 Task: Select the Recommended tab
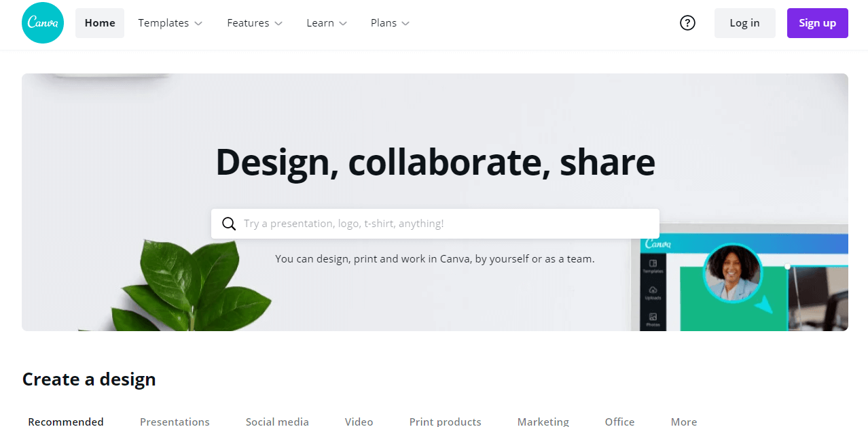point(66,422)
